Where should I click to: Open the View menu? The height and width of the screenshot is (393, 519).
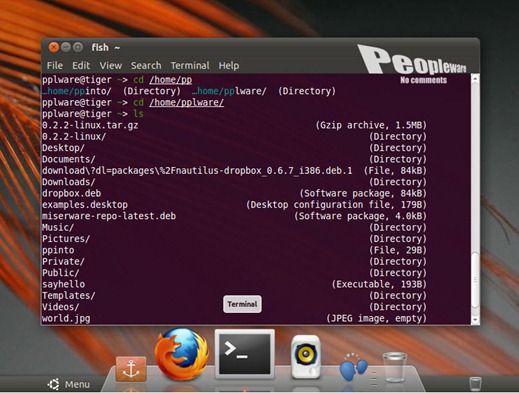tap(111, 66)
